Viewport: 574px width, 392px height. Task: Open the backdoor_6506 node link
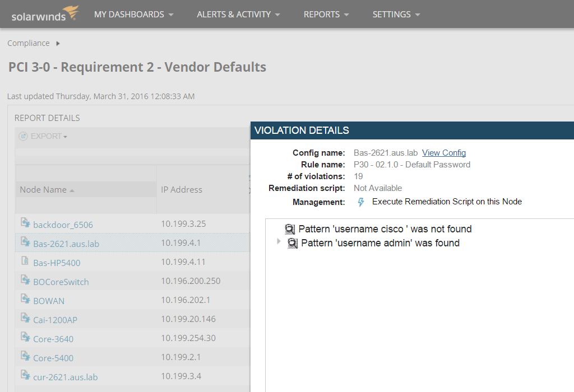[x=63, y=225]
